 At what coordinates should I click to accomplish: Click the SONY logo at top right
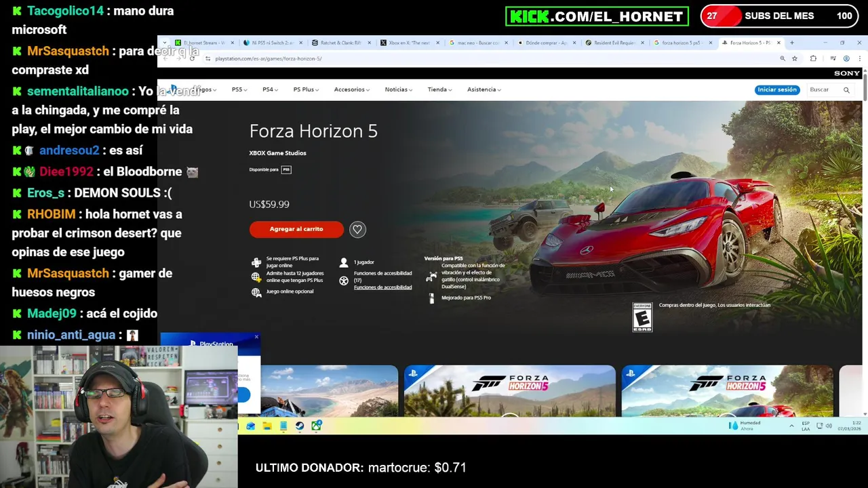[x=847, y=73]
